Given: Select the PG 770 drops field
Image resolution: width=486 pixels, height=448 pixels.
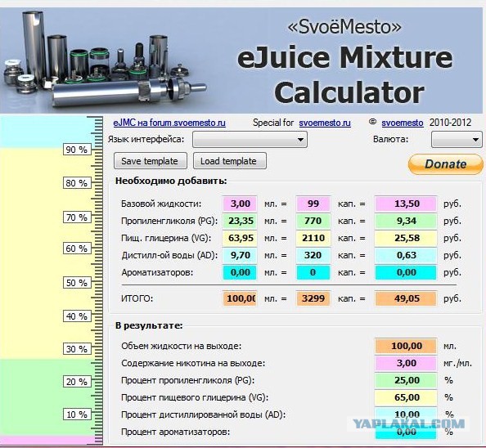Looking at the screenshot, I should click(x=313, y=221).
